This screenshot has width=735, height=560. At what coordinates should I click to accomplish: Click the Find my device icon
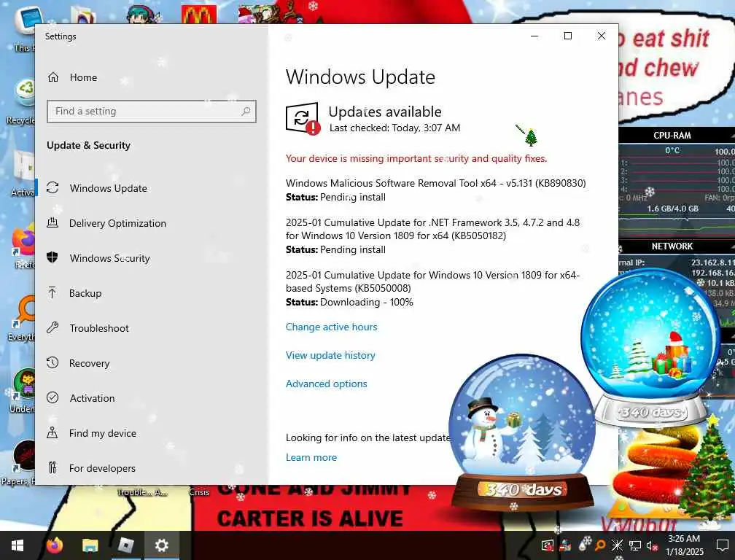click(52, 433)
